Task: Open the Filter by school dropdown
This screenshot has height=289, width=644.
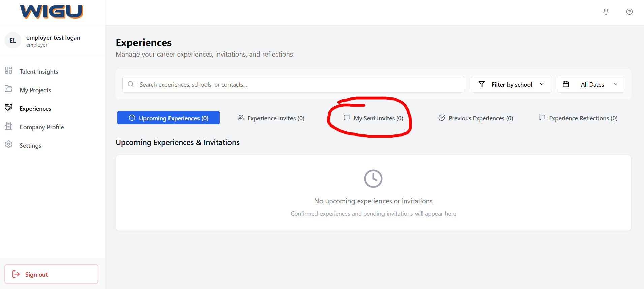Action: coord(511,84)
